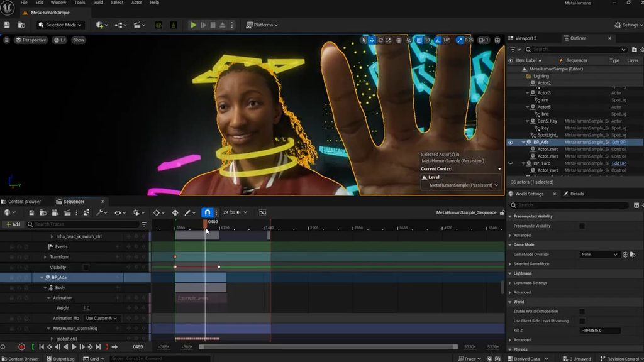This screenshot has width=644, height=362.
Task: Open the 24 fps frame rate dropdown
Action: pos(235,212)
